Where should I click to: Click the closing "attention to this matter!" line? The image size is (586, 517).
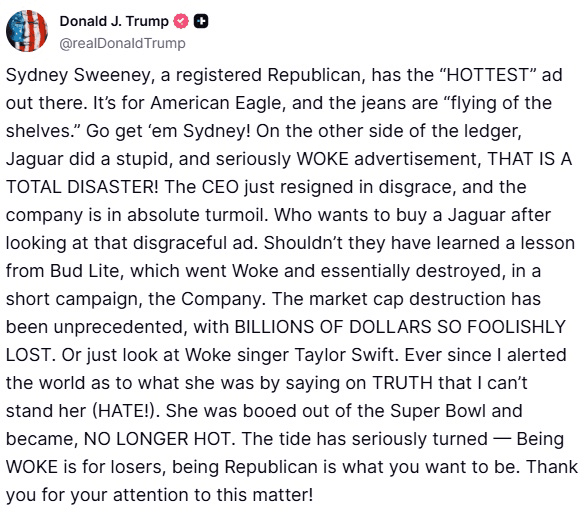click(213, 495)
